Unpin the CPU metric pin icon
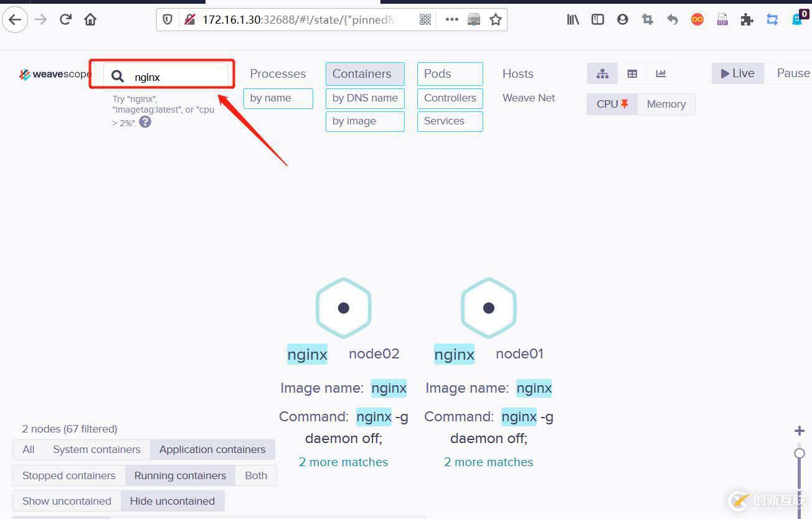The height and width of the screenshot is (519, 812). tap(625, 103)
